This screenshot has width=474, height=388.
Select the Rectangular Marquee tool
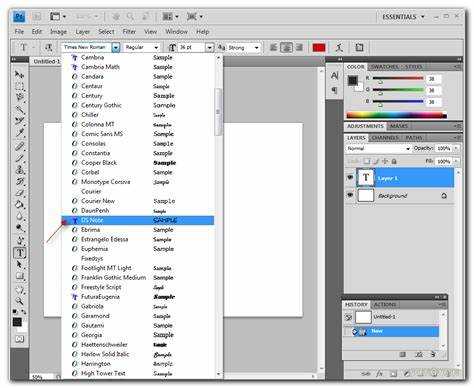[19, 86]
